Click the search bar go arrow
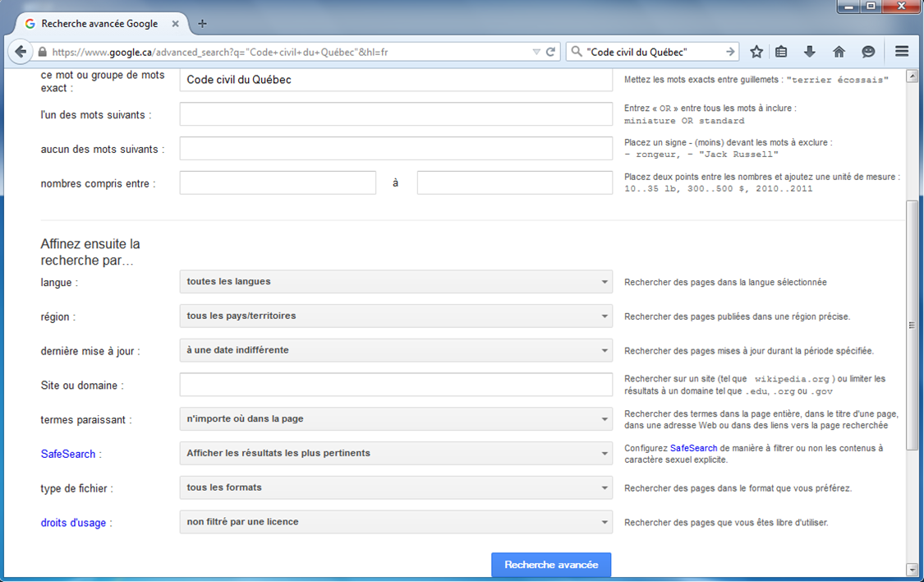The image size is (924, 582). click(730, 52)
